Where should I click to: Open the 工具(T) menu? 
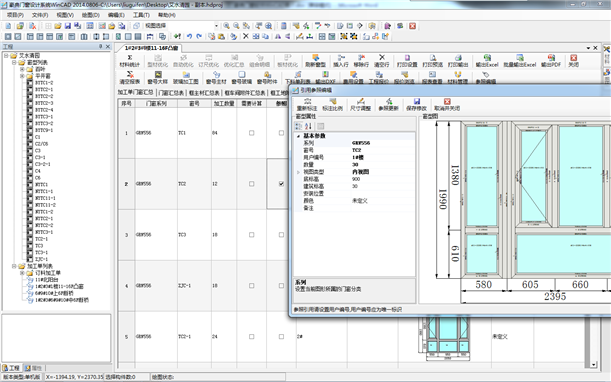[x=141, y=15]
